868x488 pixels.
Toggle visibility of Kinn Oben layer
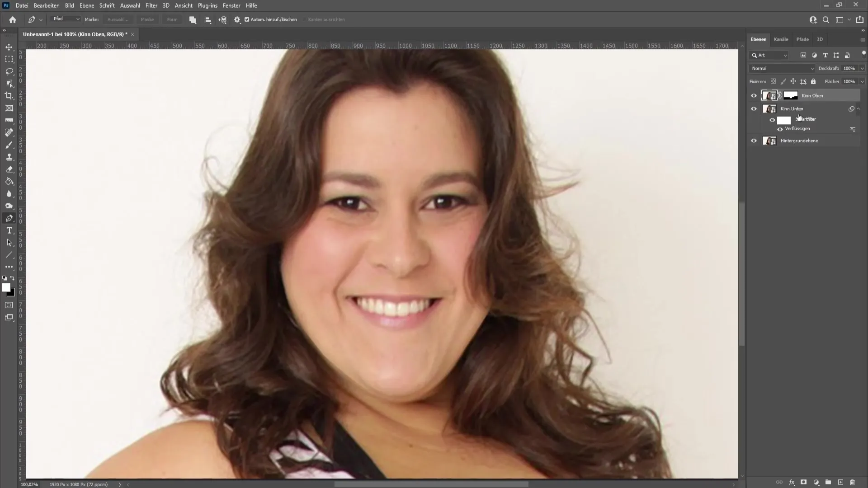click(x=754, y=95)
